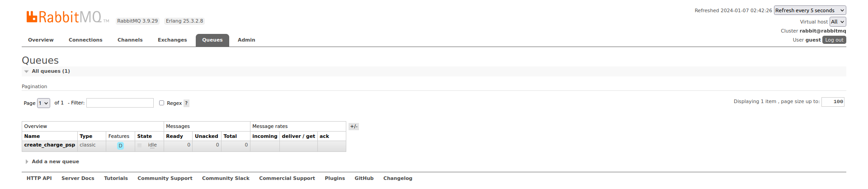Click the idle state indicator square
The image size is (868, 189).
[x=140, y=145]
